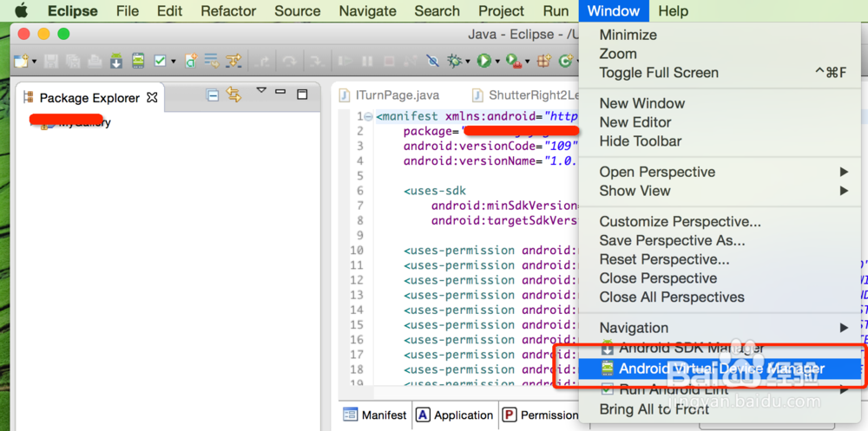Click the Save toolbar icon
This screenshot has width=868, height=431.
51,61
